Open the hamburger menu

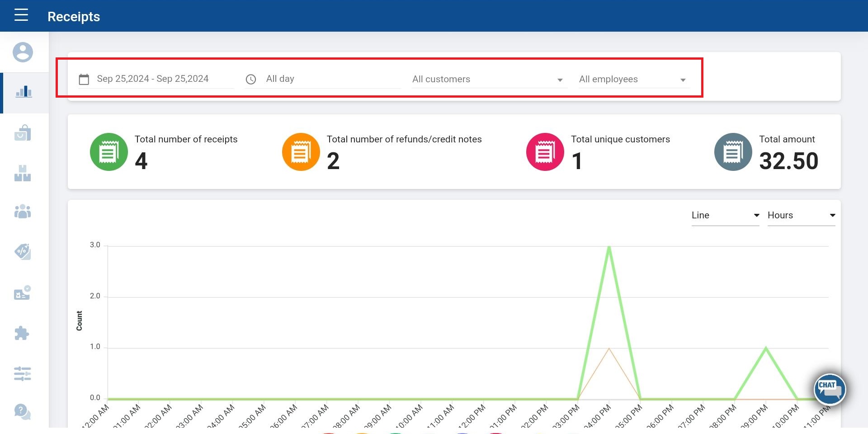click(21, 15)
